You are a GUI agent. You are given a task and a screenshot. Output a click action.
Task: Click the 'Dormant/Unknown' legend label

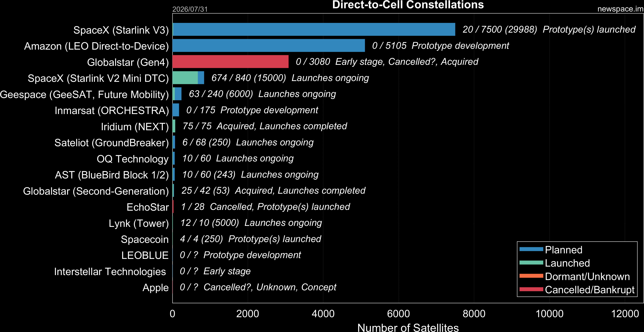point(587,276)
